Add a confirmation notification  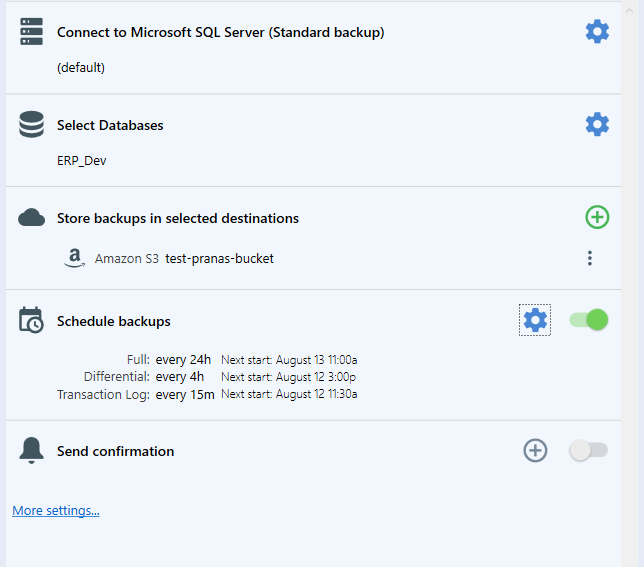pos(535,450)
